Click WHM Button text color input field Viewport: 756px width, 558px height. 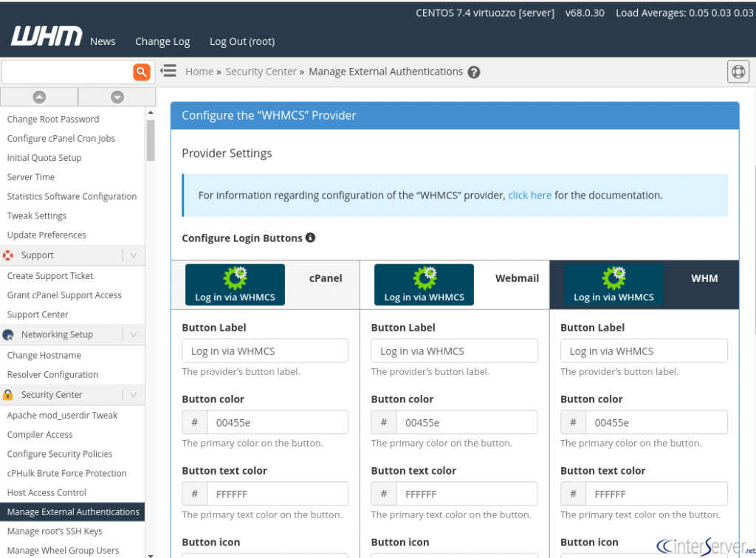[x=656, y=494]
